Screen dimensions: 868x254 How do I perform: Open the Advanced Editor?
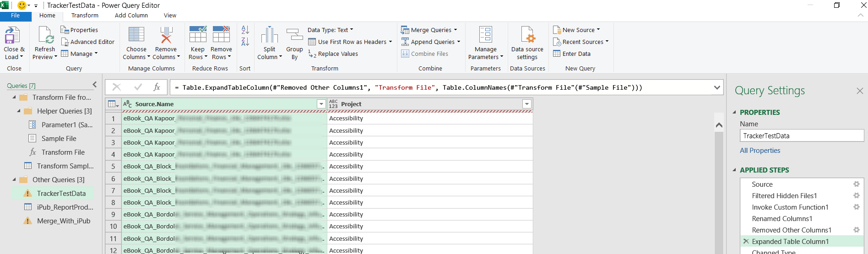pos(87,42)
